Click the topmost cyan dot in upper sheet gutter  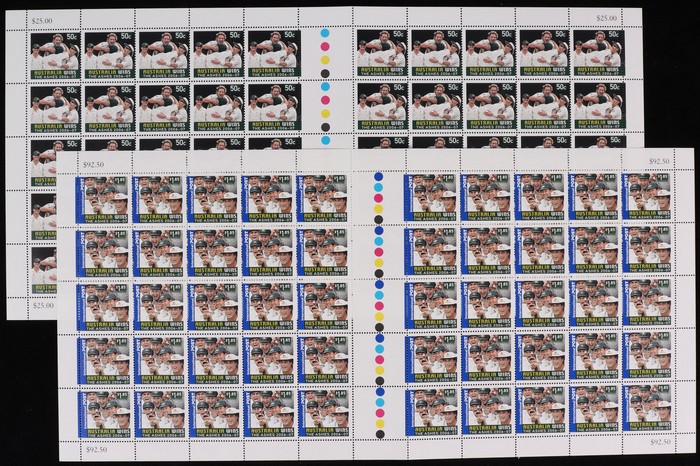324,32
